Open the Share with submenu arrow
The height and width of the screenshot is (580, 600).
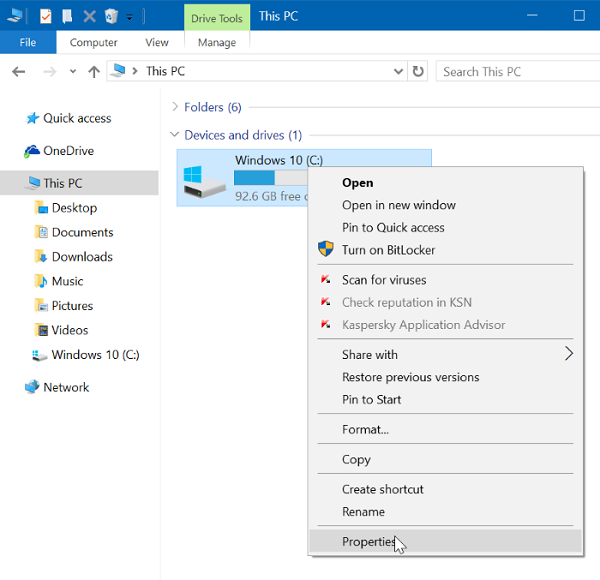coord(569,354)
